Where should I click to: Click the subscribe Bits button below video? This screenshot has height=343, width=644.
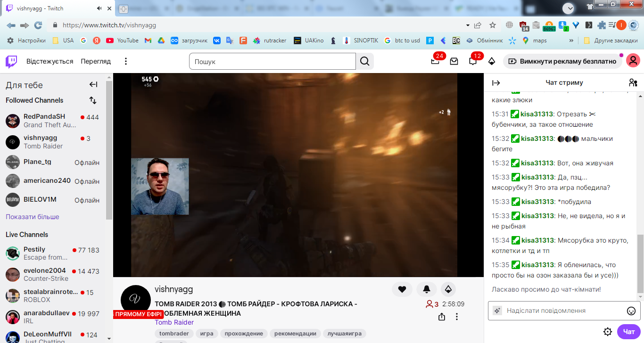coord(448,289)
